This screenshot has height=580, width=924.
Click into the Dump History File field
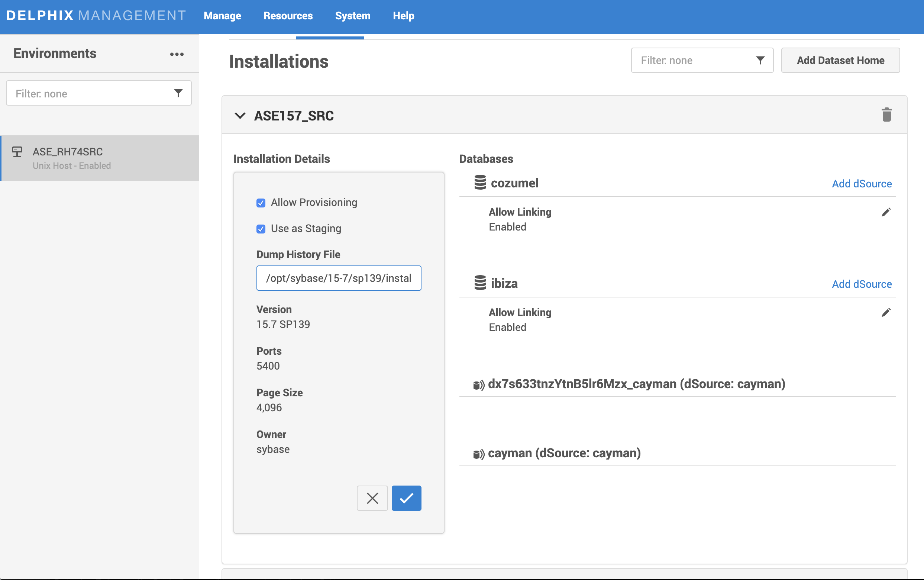pos(339,278)
